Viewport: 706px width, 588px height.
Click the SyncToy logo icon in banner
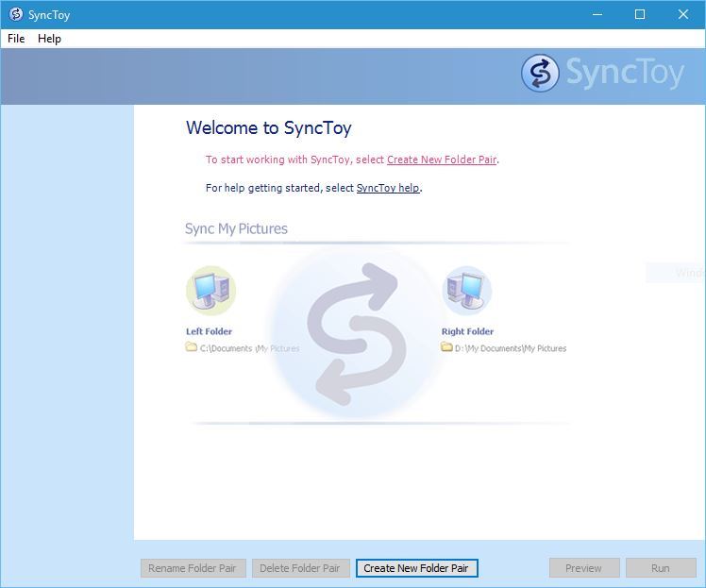[x=540, y=73]
